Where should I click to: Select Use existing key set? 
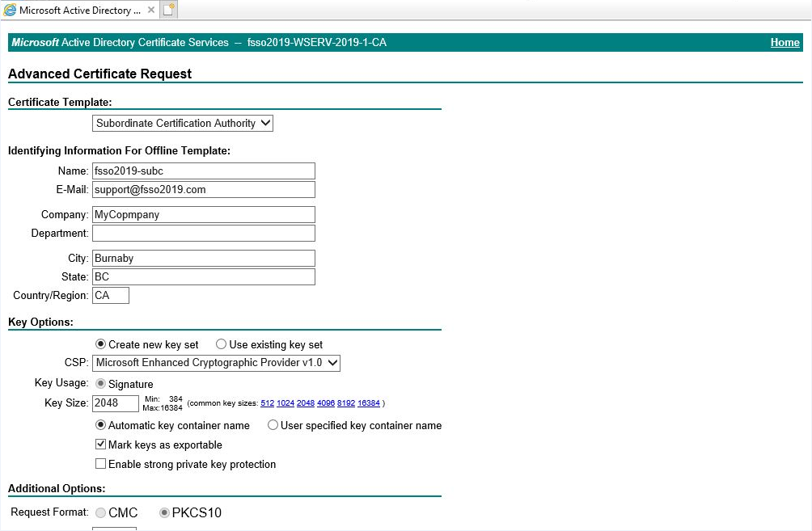221,344
